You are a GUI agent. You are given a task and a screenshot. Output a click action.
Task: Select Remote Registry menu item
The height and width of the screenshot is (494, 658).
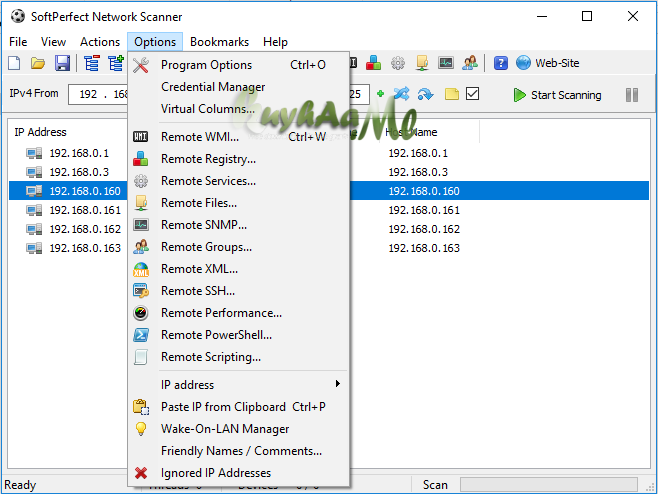click(x=238, y=159)
